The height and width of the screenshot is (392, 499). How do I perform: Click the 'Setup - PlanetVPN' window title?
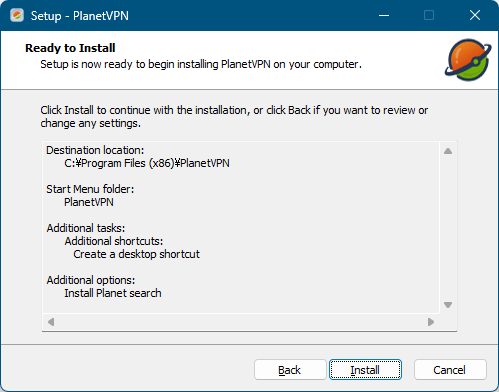(x=80, y=16)
